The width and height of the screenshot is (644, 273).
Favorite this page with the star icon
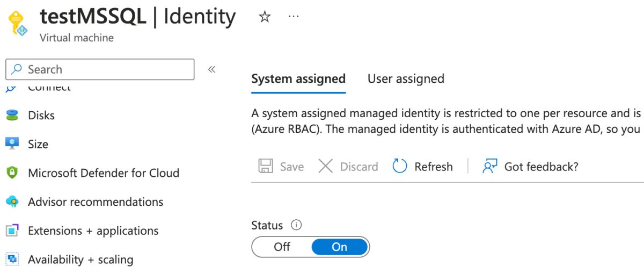click(x=265, y=17)
